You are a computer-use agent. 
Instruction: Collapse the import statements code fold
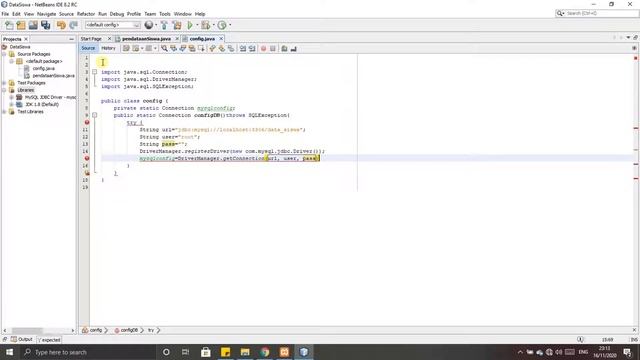click(x=95, y=72)
